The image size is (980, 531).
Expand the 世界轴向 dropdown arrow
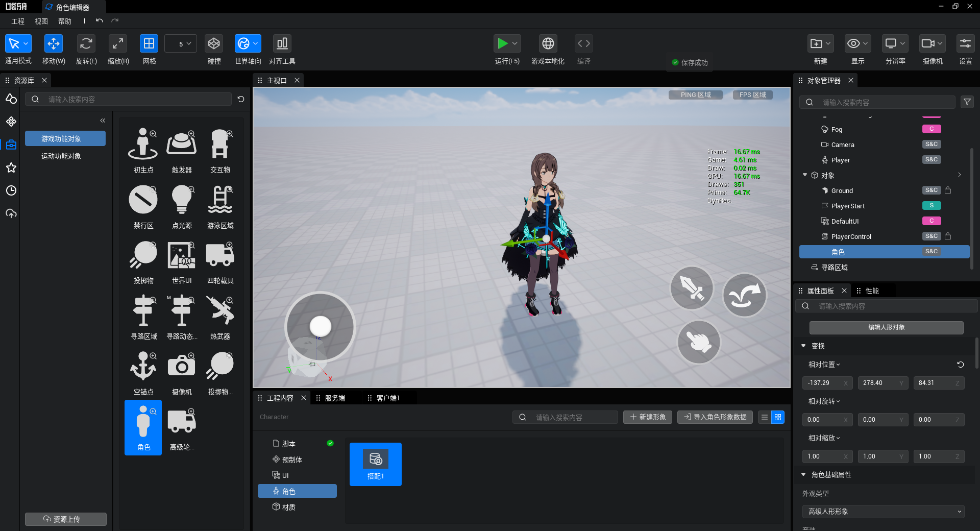(256, 44)
